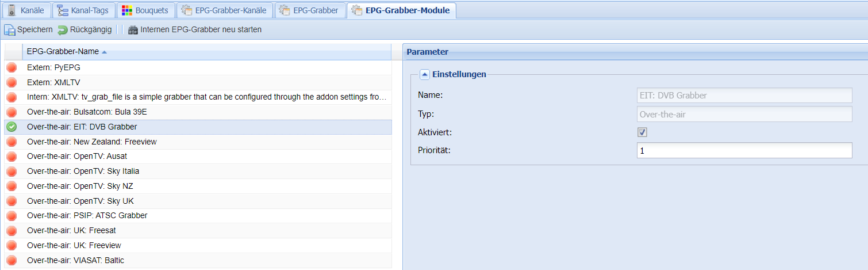
Task: Click the Bouquets colorful grid tab icon
Action: [x=127, y=10]
